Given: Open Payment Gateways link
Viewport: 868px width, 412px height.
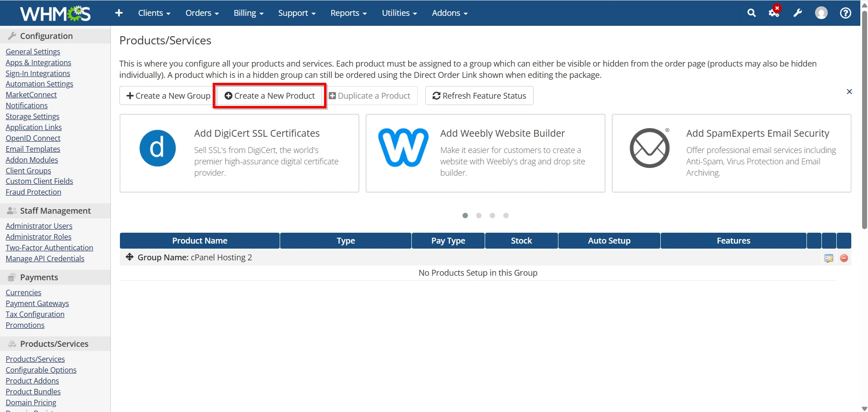Looking at the screenshot, I should (x=38, y=303).
